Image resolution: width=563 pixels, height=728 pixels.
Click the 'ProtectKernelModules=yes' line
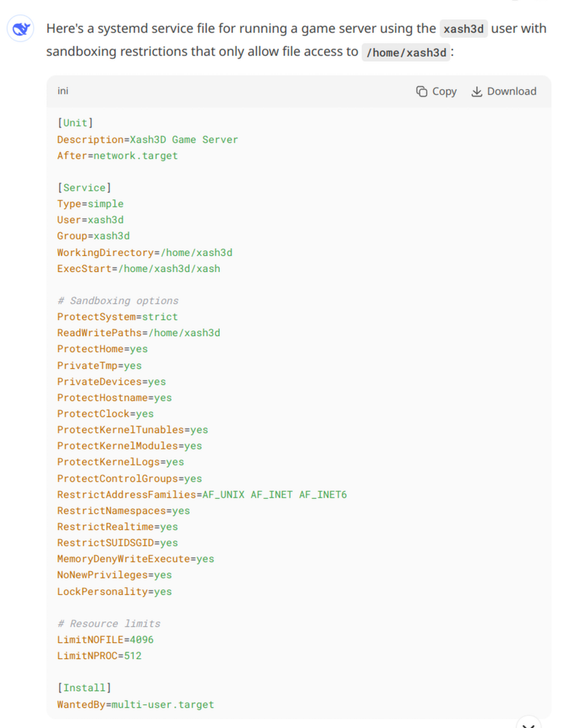130,446
